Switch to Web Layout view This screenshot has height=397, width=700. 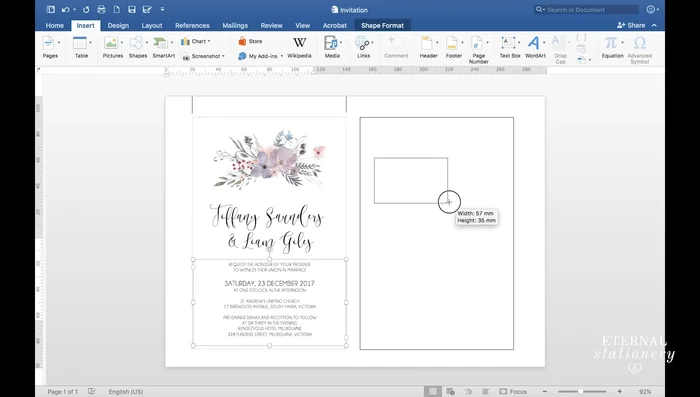(450, 391)
